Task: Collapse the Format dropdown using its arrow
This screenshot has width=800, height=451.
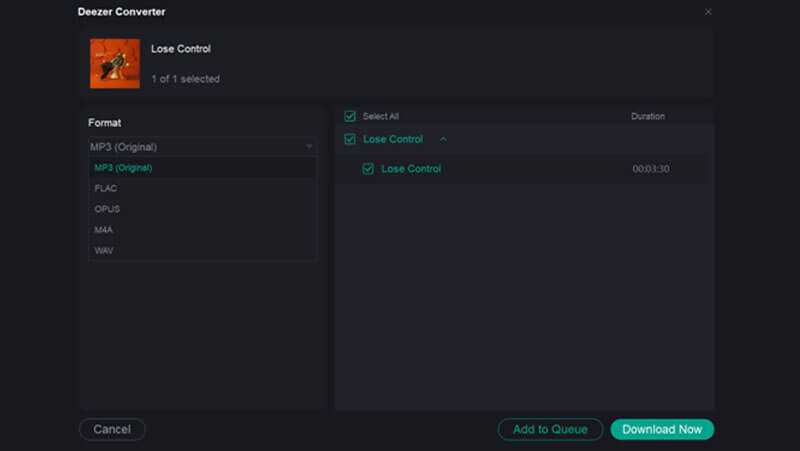Action: pos(309,147)
